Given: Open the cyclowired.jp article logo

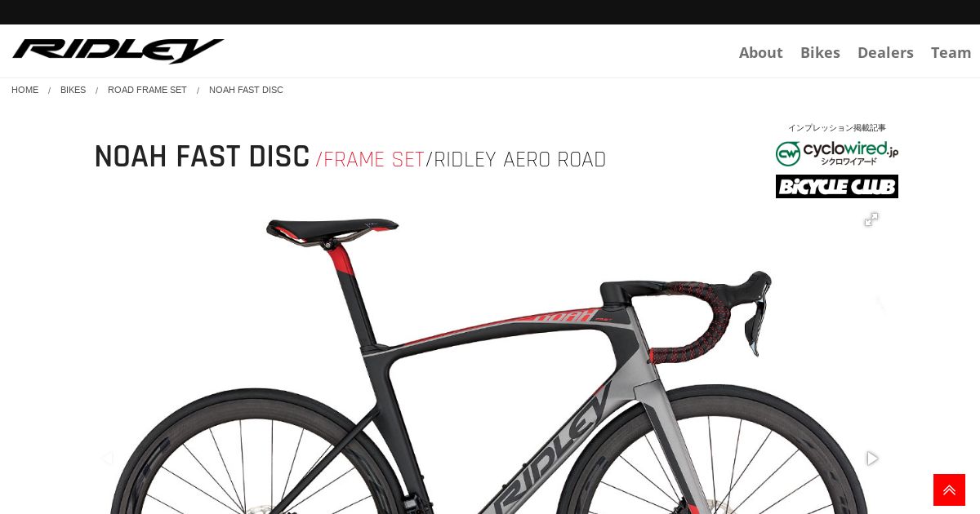Looking at the screenshot, I should [x=837, y=153].
